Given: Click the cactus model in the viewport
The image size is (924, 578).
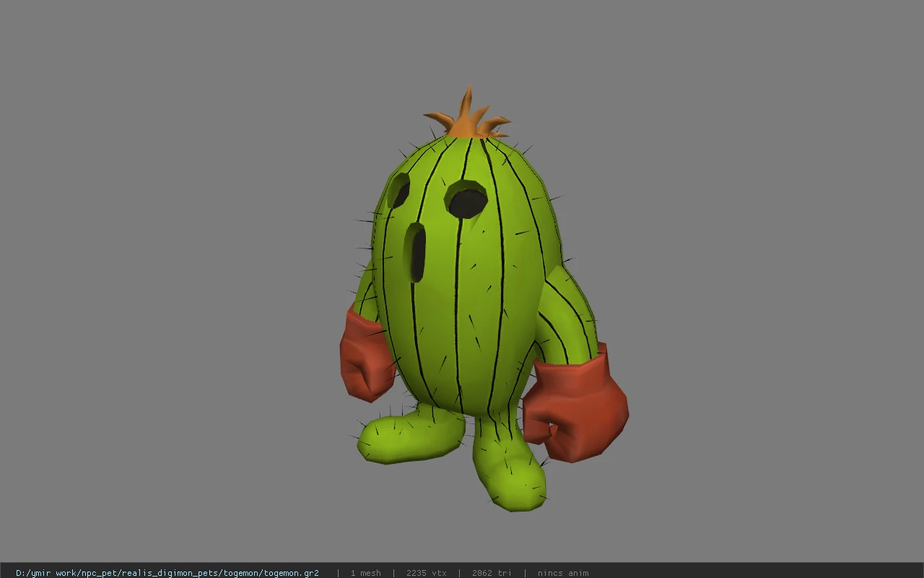Looking at the screenshot, I should [484, 300].
